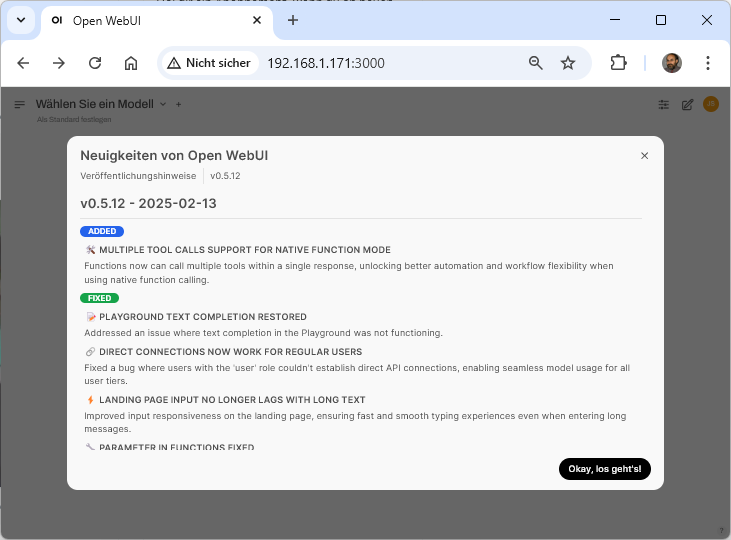731x540 pixels.
Task: Add another model with plus icon
Action: 179,104
